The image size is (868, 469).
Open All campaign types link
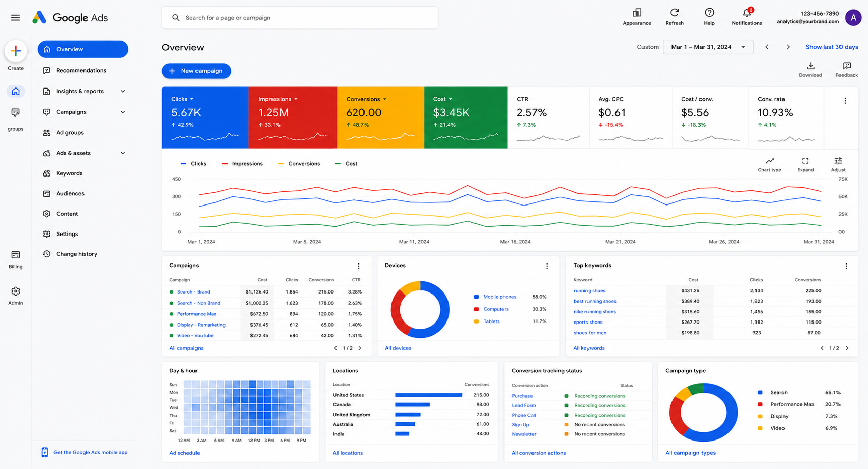(690, 453)
